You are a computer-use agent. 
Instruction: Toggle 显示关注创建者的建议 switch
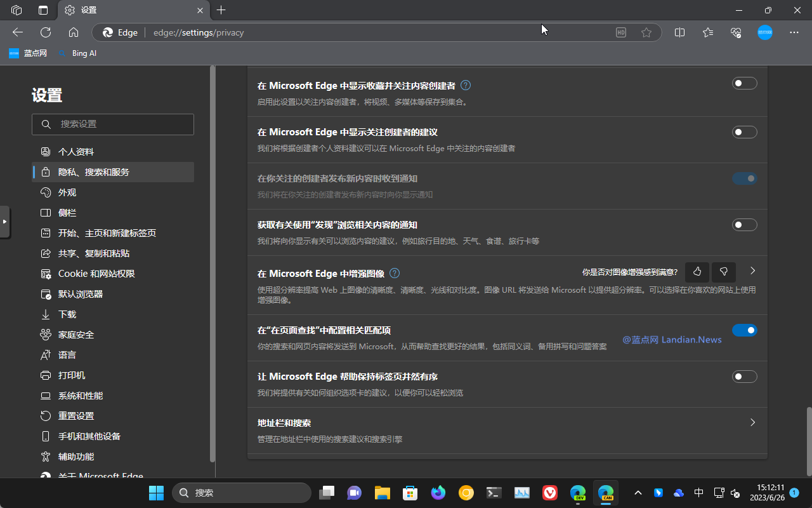click(745, 132)
